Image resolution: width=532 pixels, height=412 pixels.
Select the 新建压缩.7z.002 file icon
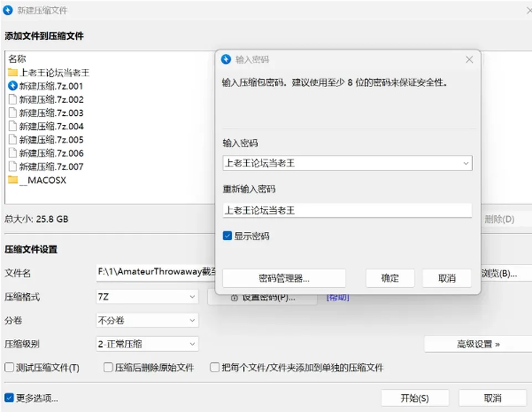pyautogui.click(x=13, y=99)
